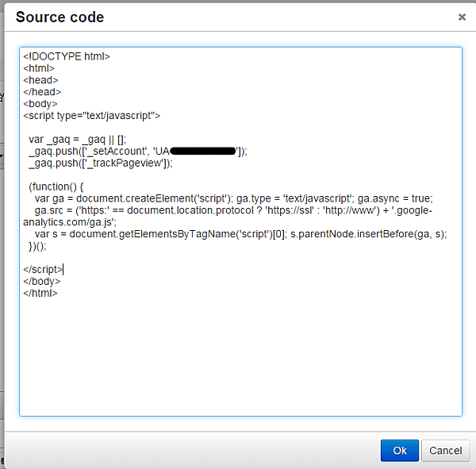476x469 pixels.
Task: Click the '})();' line
Action: (37, 246)
